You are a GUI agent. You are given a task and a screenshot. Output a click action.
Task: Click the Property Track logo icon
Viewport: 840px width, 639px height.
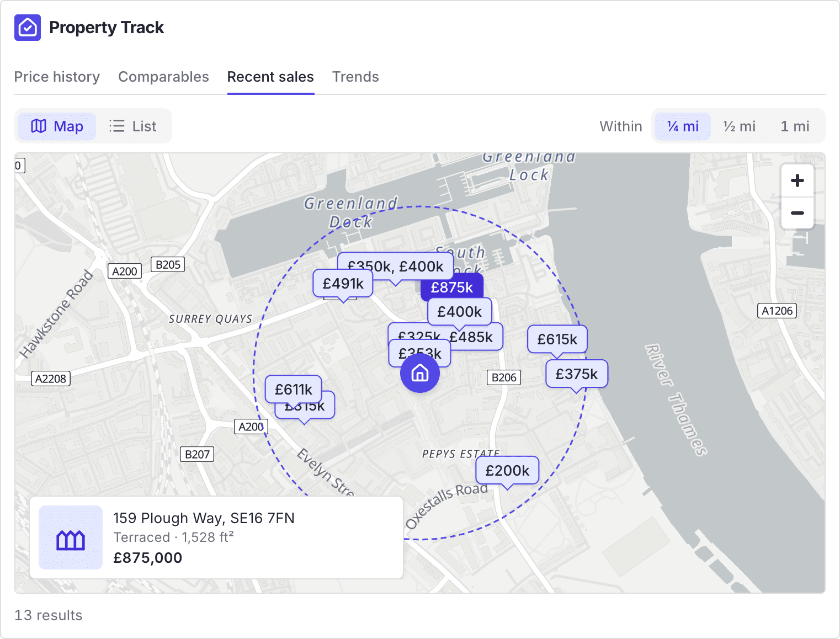tap(28, 28)
